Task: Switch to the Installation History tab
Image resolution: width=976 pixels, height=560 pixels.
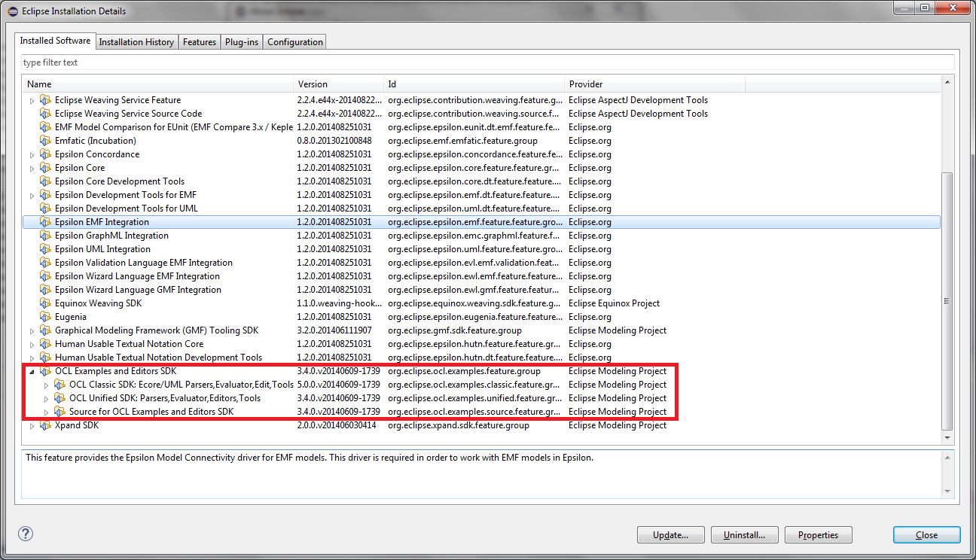Action: point(136,42)
